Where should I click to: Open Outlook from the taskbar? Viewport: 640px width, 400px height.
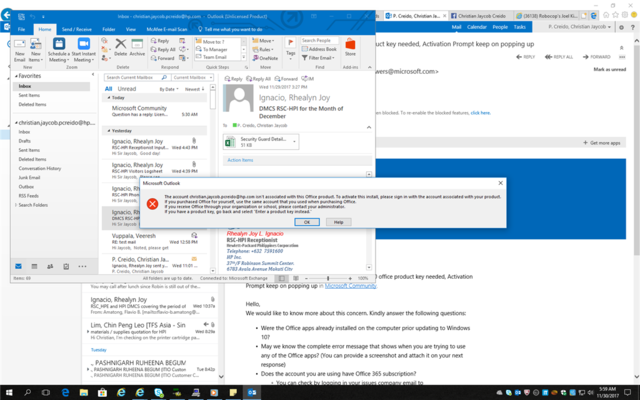252,393
